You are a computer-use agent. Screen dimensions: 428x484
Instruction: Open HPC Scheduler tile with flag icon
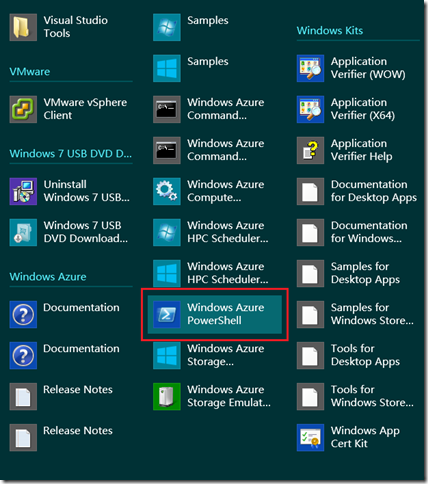pos(211,232)
